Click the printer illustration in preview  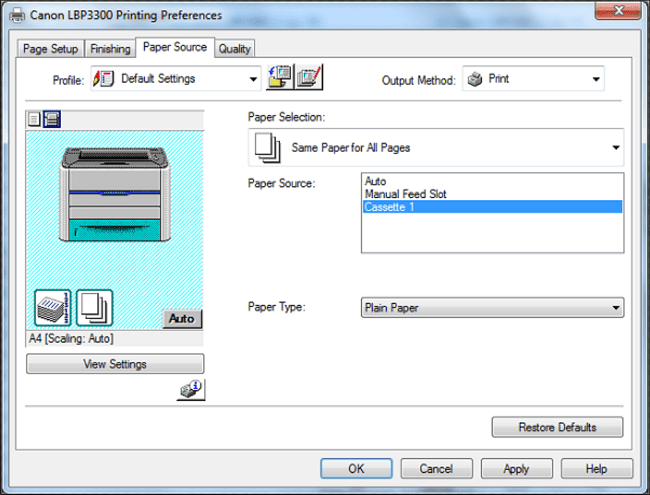click(x=114, y=194)
